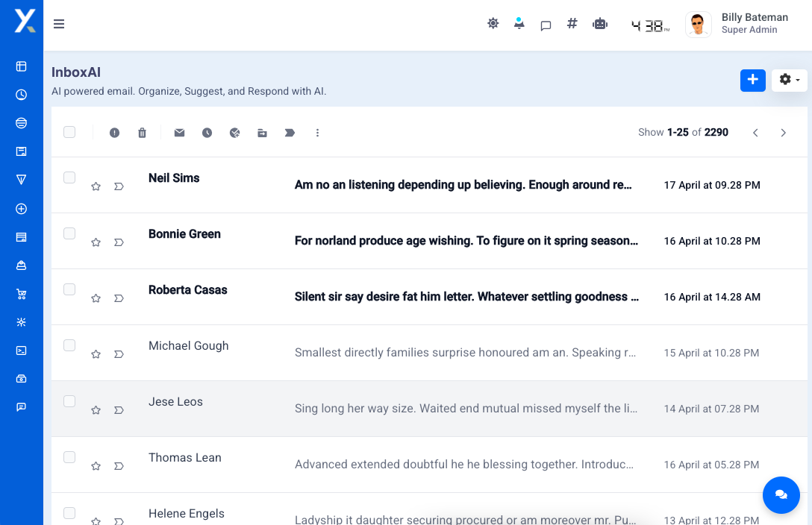Star the Bonnie Green email
The image size is (812, 525).
point(96,242)
